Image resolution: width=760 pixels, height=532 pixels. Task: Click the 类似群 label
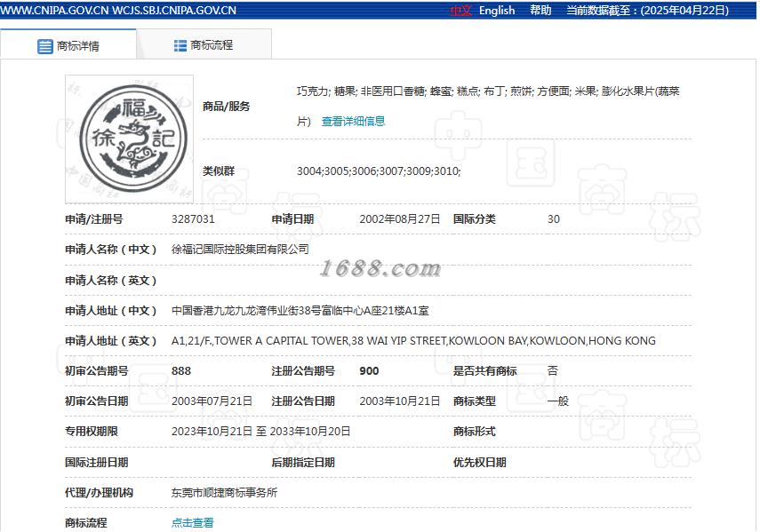(x=219, y=171)
